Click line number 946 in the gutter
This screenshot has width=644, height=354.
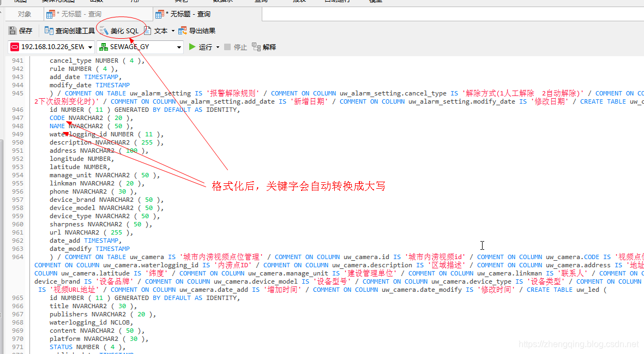17,110
